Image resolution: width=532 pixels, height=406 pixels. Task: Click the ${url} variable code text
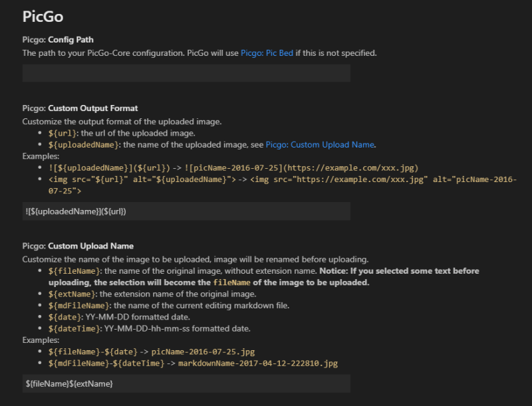(x=63, y=133)
